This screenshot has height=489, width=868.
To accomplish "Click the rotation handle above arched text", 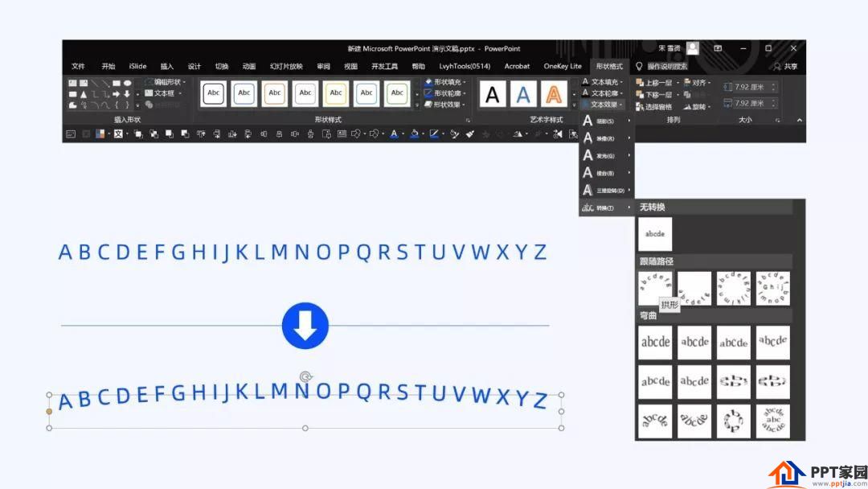I will pyautogui.click(x=305, y=376).
